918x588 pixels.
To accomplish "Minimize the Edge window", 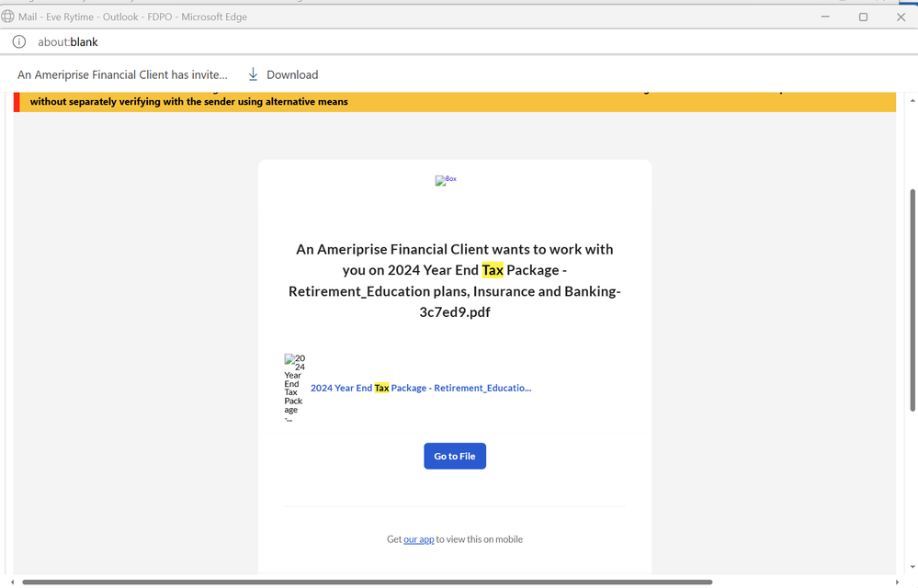I will click(x=825, y=17).
